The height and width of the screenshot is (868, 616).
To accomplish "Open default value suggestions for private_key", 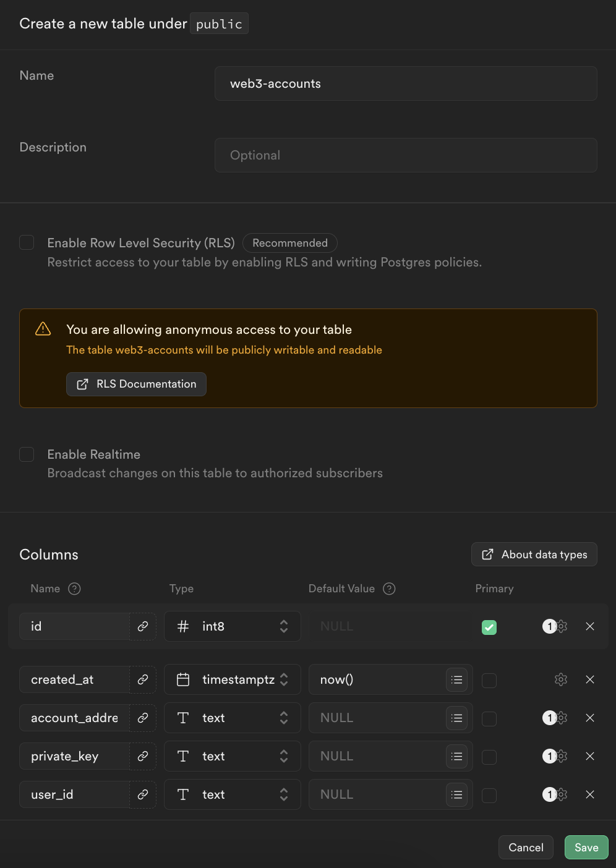I will (x=457, y=756).
